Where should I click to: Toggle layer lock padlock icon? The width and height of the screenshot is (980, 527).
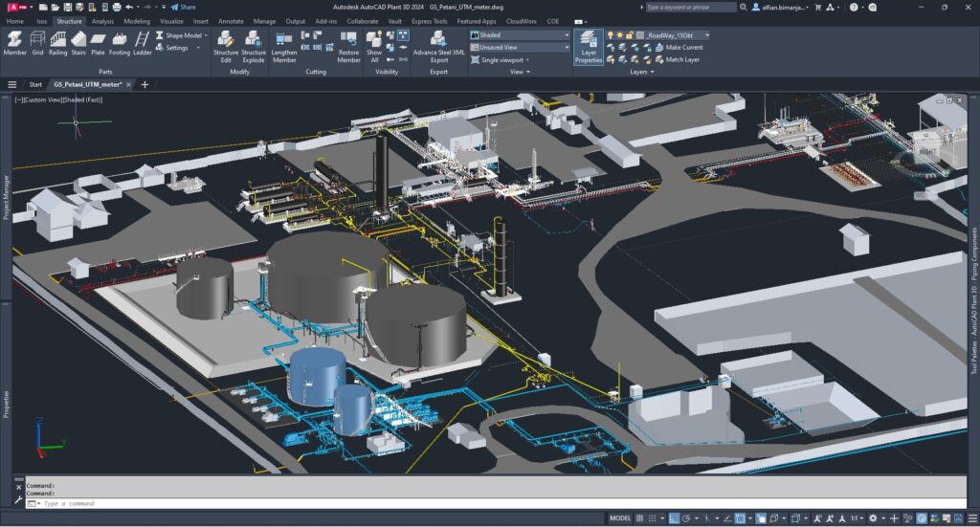pos(630,35)
